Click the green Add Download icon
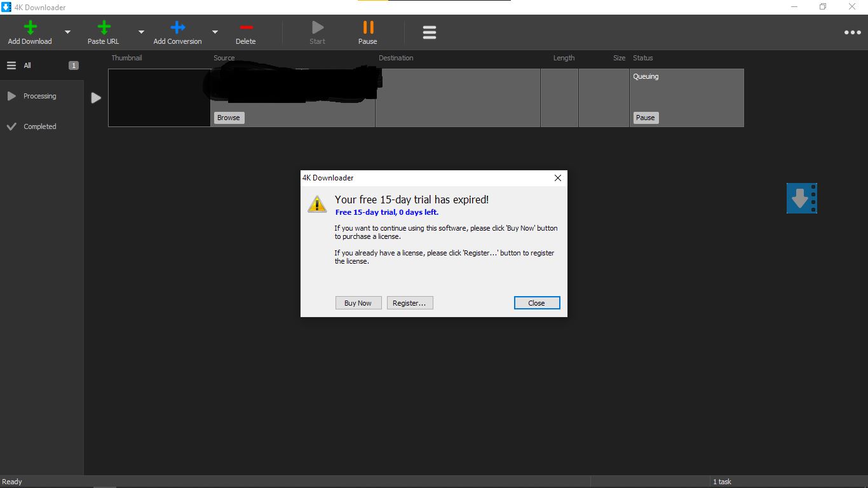 point(30,28)
